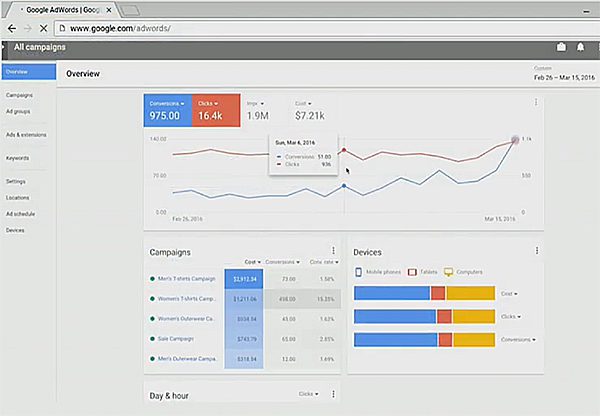Open the Conversions dropdown beside the devices bar
This screenshot has height=416, width=600.
pos(518,339)
